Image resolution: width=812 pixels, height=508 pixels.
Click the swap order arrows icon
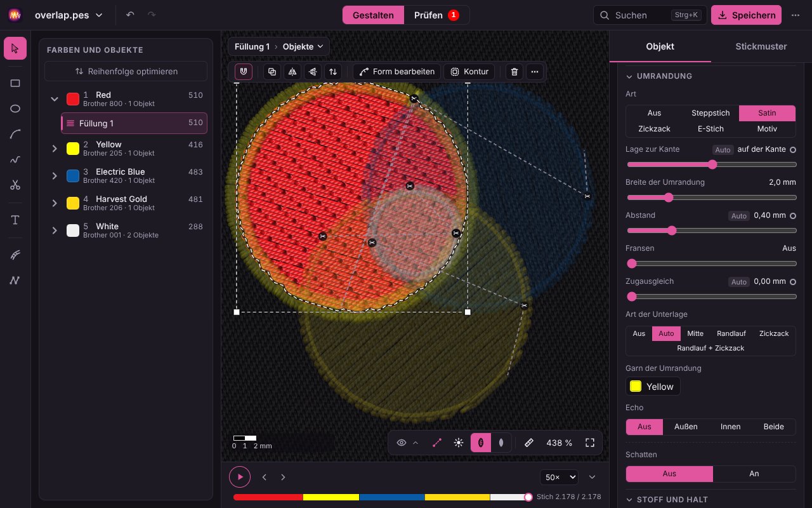(x=333, y=72)
